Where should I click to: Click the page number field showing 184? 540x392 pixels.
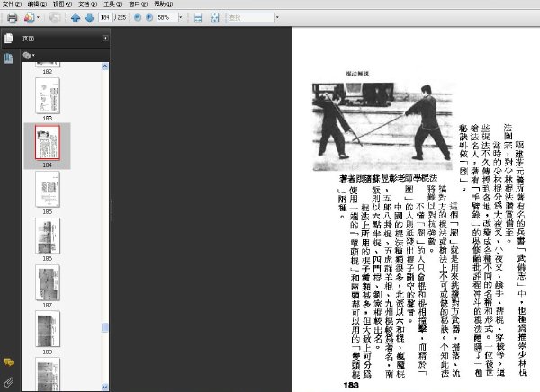point(105,17)
